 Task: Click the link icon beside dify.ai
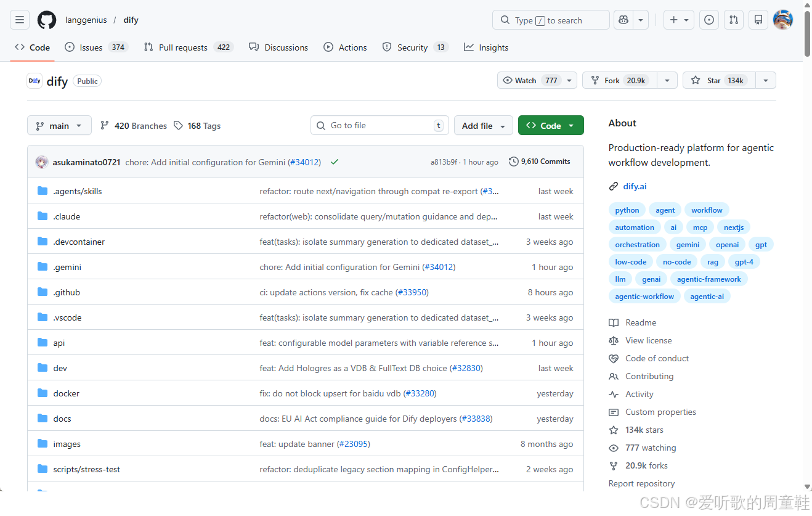pos(613,186)
